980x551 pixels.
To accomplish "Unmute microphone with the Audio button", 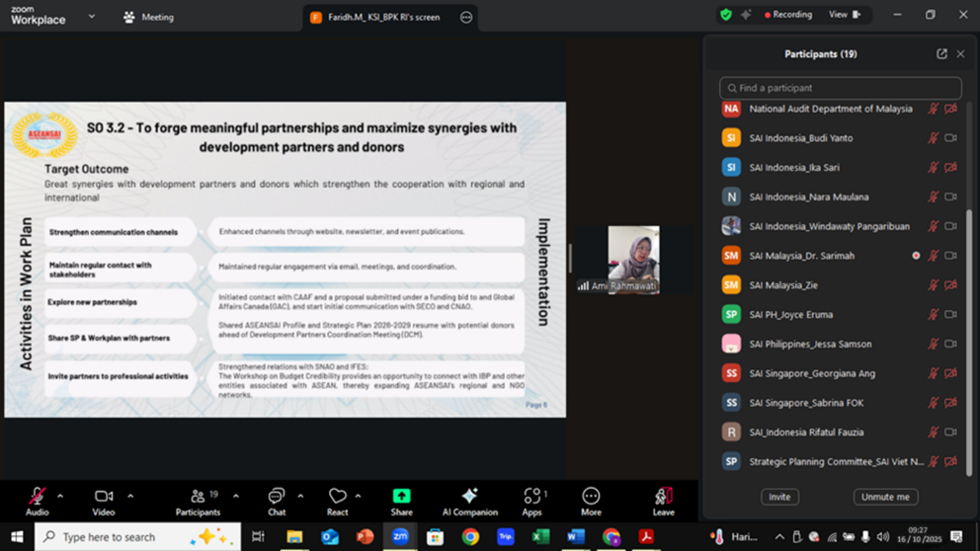I will tap(37, 497).
